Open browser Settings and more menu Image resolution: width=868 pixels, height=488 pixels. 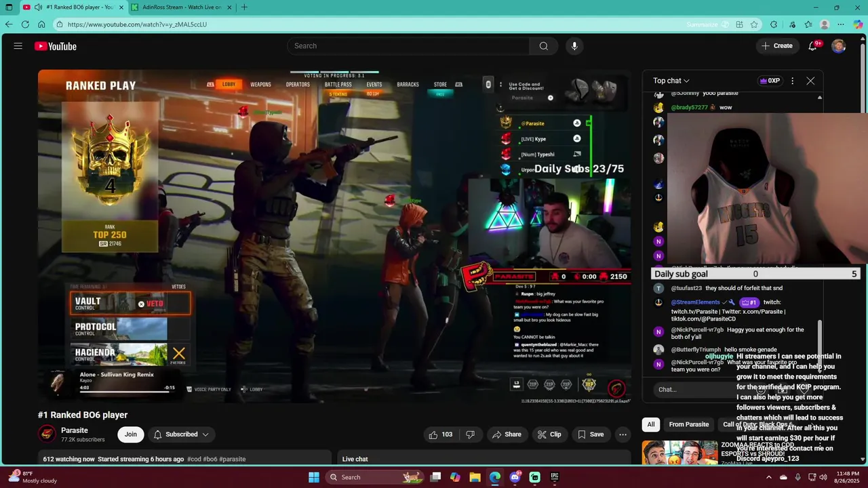click(842, 24)
